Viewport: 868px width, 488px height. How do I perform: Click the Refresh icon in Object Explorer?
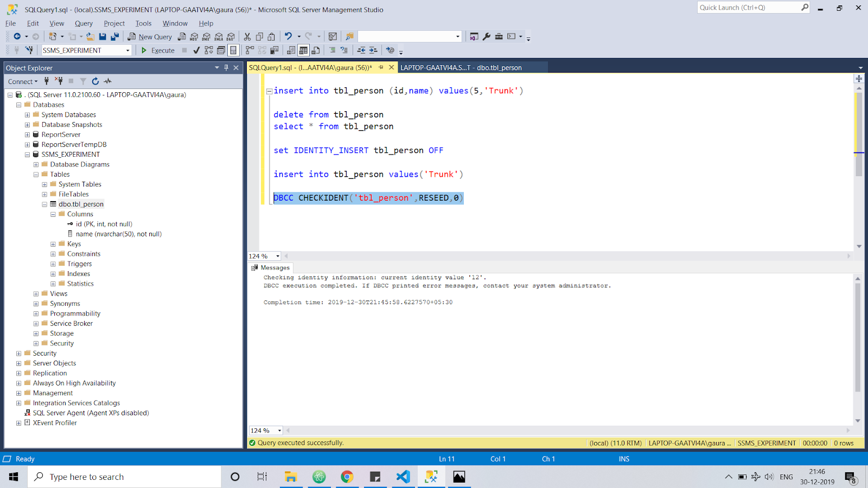(x=95, y=81)
